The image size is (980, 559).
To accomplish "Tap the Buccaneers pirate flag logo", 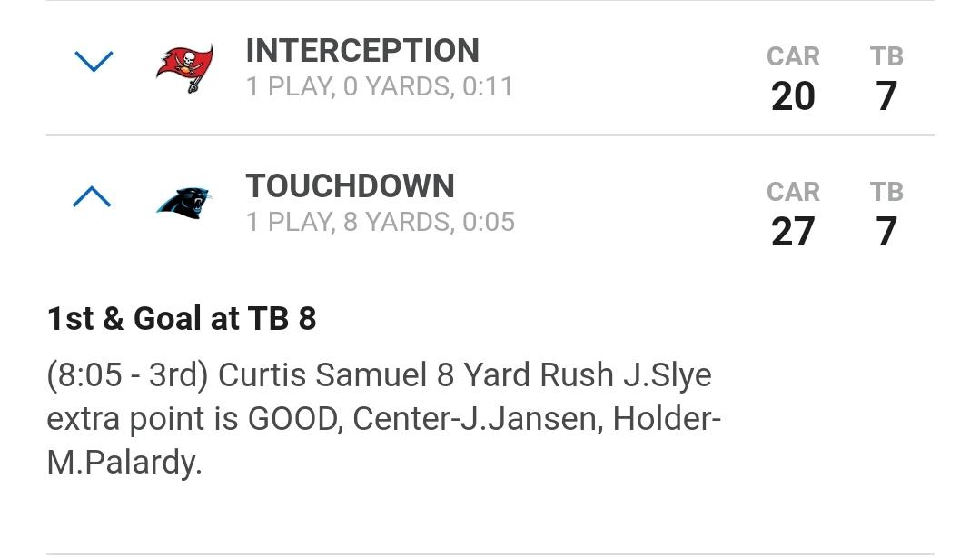I will [x=185, y=68].
